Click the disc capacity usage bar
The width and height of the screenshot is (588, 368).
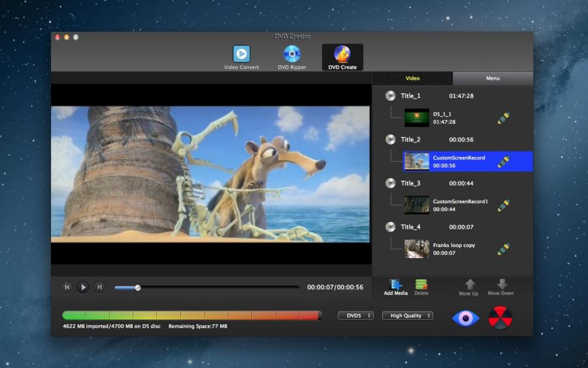click(192, 315)
